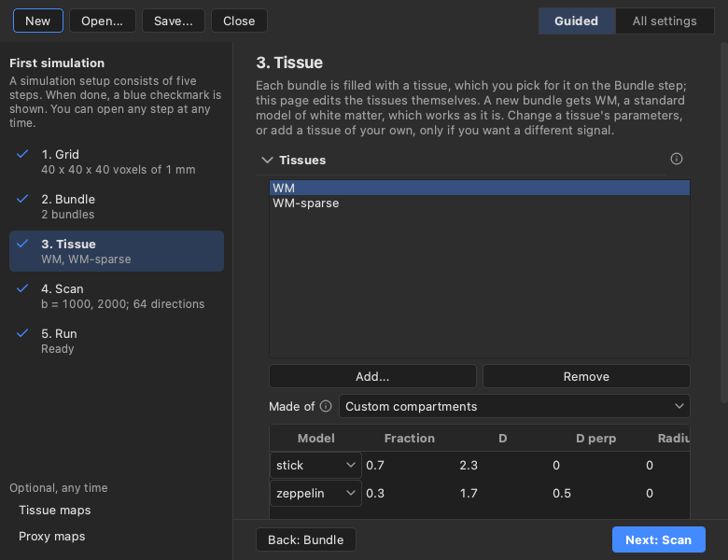The image size is (728, 560).
Task: Switch to the All settings tab
Action: coord(665,21)
